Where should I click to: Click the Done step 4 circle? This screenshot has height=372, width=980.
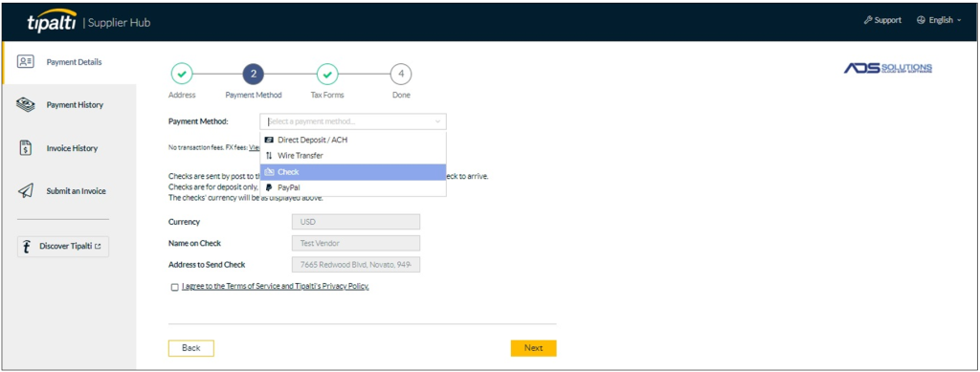401,75
